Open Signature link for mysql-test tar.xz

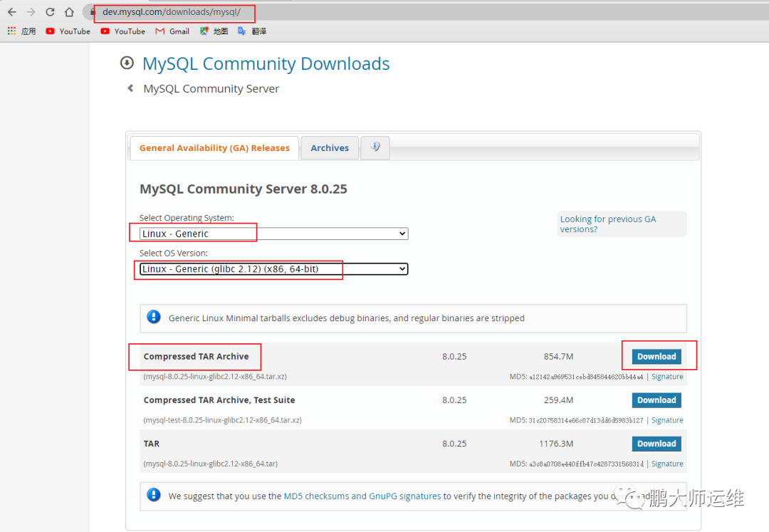click(667, 420)
